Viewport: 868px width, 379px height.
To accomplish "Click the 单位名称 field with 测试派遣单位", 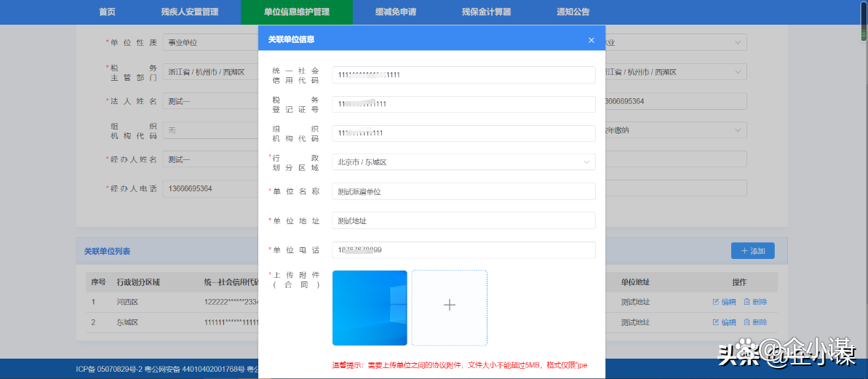I will click(463, 191).
